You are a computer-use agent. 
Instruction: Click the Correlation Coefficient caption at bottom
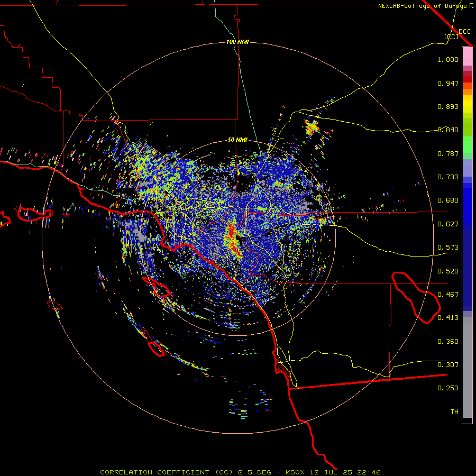pos(240,472)
